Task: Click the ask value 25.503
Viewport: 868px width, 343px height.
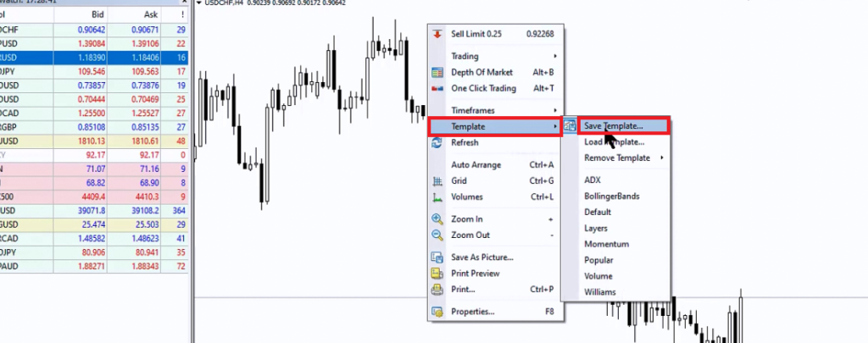Action: 146,224
